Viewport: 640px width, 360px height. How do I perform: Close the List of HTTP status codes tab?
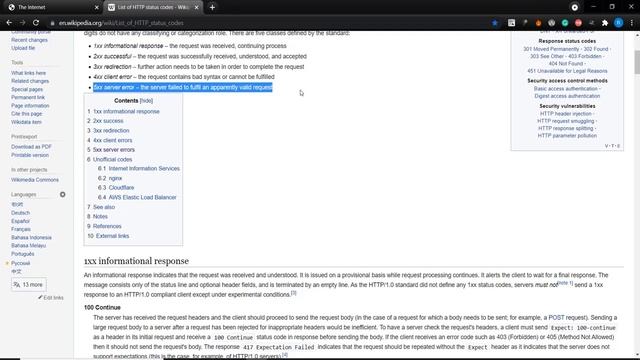pos(196,7)
